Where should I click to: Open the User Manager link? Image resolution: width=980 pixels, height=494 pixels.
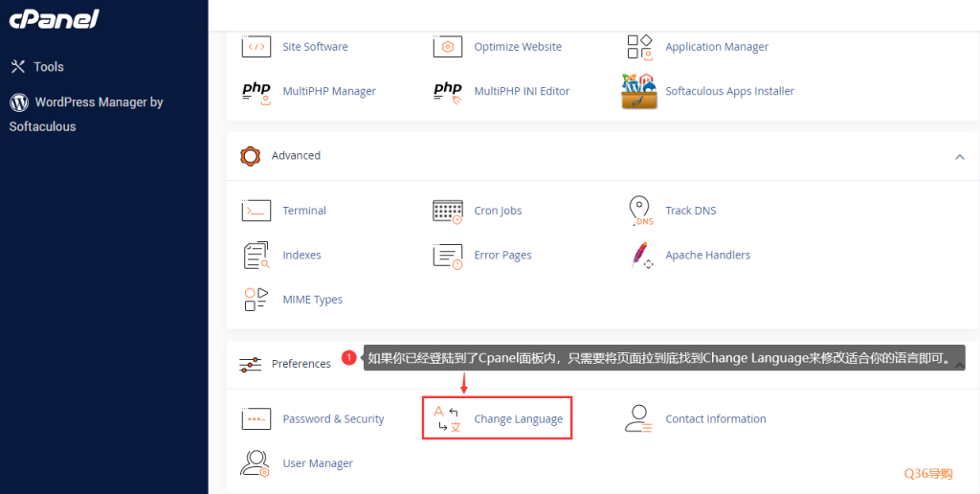pyautogui.click(x=318, y=463)
